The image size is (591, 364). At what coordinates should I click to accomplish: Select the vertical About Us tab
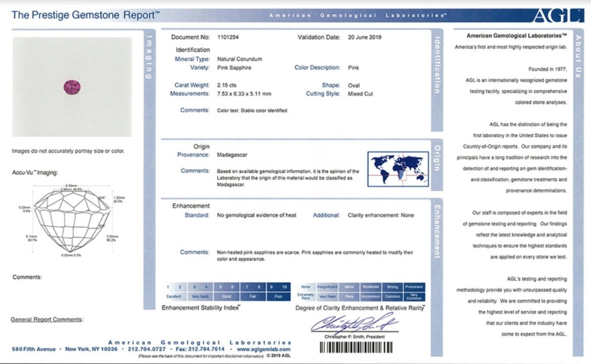[578, 56]
